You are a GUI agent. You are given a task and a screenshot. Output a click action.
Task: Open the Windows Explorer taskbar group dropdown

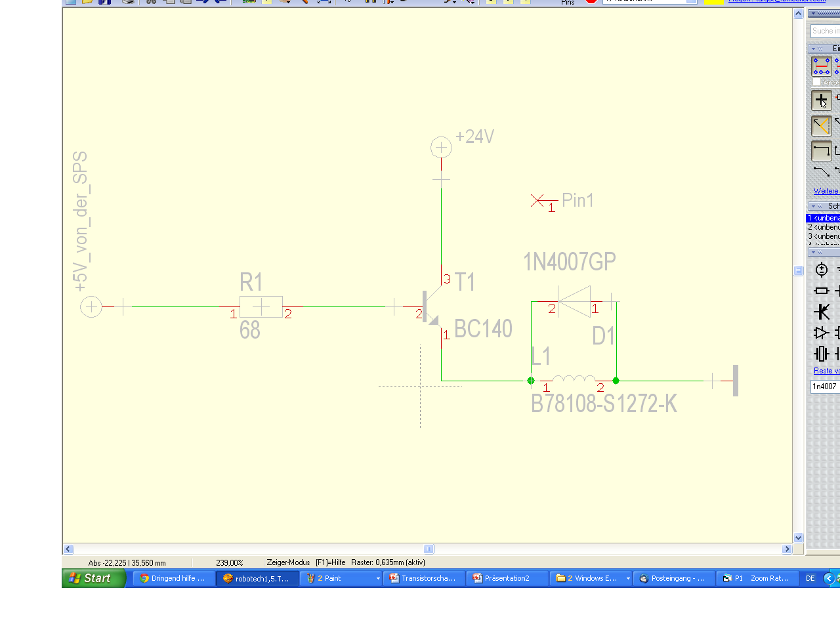pyautogui.click(x=628, y=579)
